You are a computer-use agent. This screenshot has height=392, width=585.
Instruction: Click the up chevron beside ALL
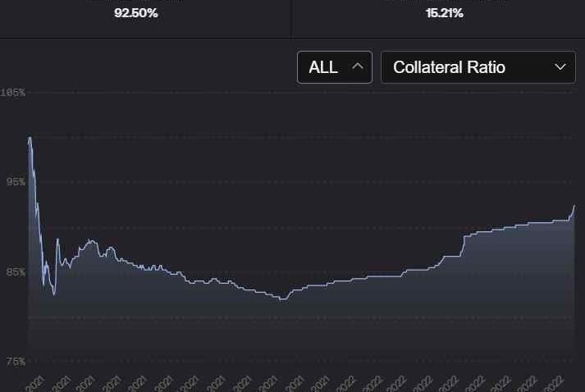(x=357, y=67)
